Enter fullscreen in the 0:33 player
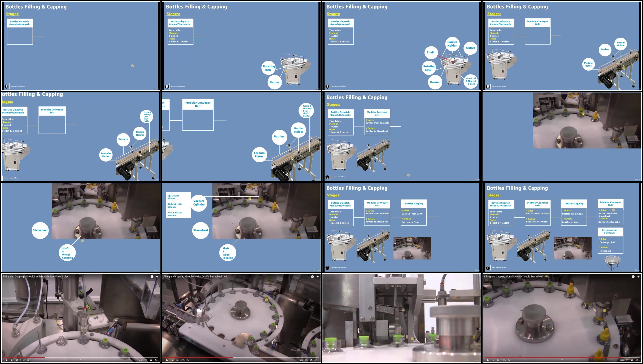The width and height of the screenshot is (643, 364). coord(316,360)
